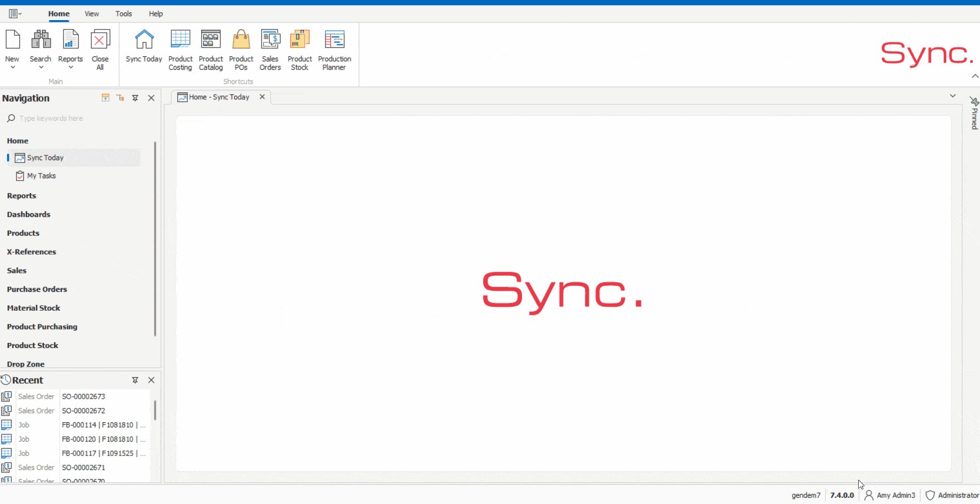Switch to the View ribbon tab
980x504 pixels.
coord(92,14)
